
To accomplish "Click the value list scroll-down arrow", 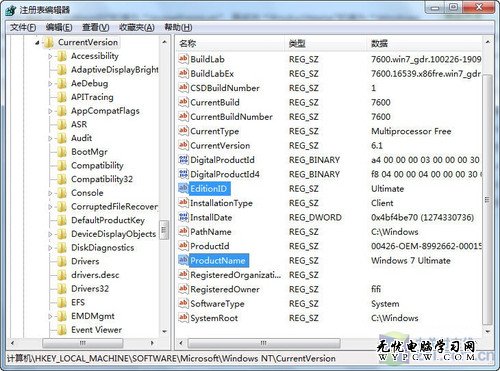I will pos(488,331).
